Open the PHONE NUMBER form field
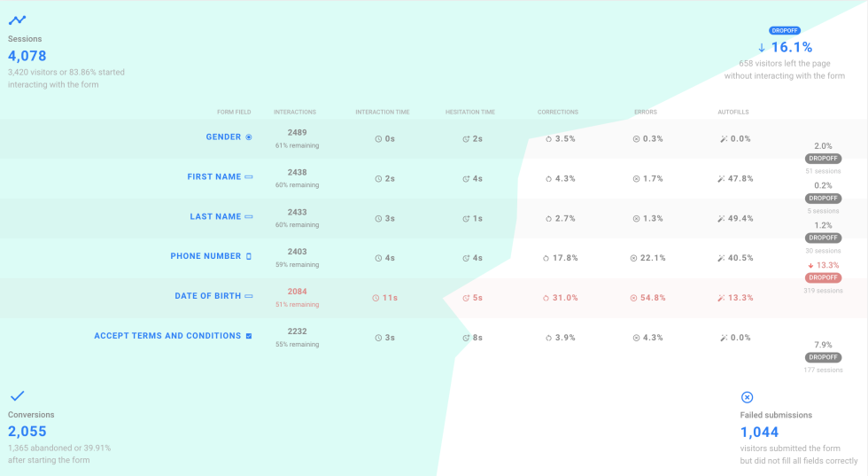The height and width of the screenshot is (476, 868). click(x=205, y=256)
